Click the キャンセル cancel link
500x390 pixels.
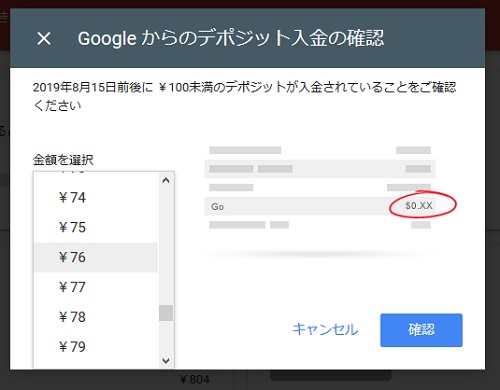point(325,330)
